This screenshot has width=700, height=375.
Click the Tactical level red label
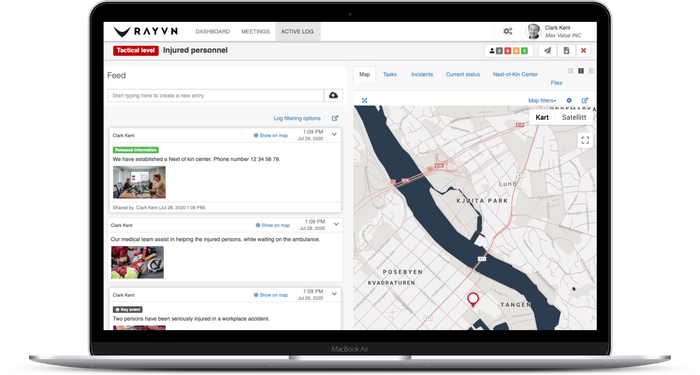(136, 50)
